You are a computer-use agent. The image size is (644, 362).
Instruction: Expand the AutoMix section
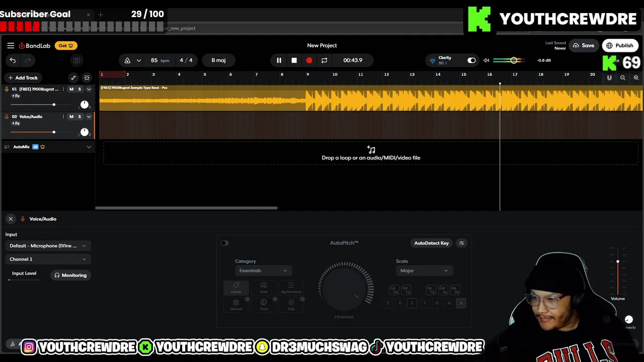[89, 147]
